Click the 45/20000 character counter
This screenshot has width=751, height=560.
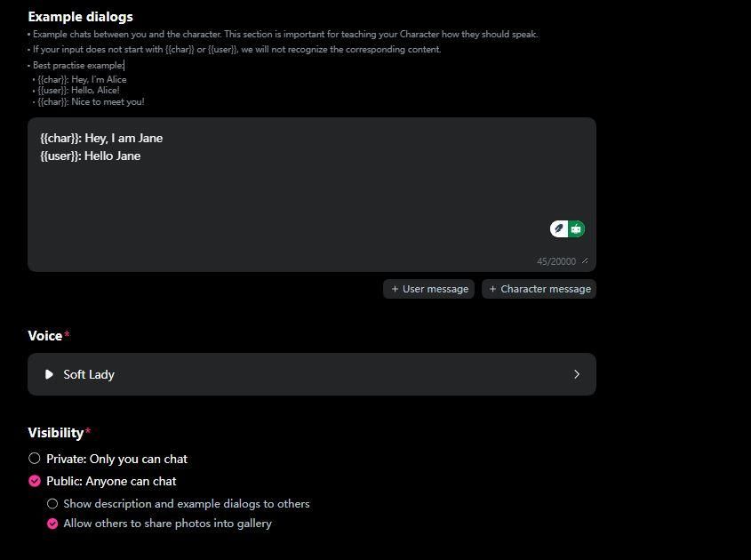pyautogui.click(x=556, y=261)
